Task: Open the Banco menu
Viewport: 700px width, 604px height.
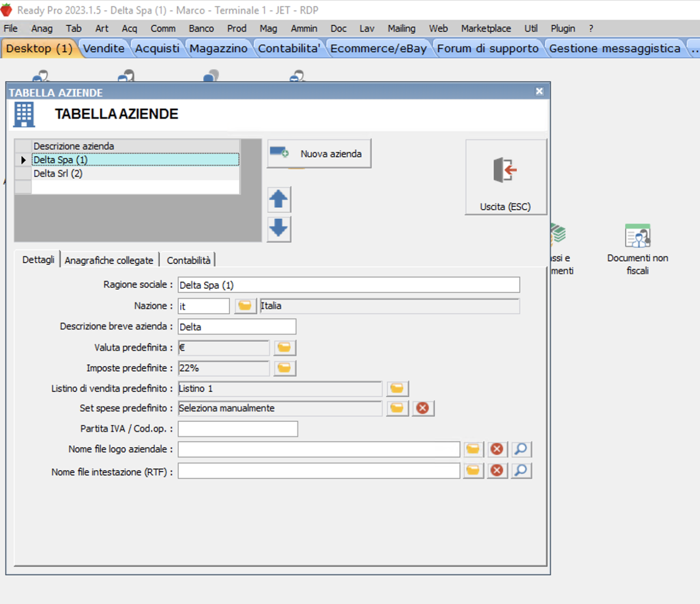Action: [201, 28]
